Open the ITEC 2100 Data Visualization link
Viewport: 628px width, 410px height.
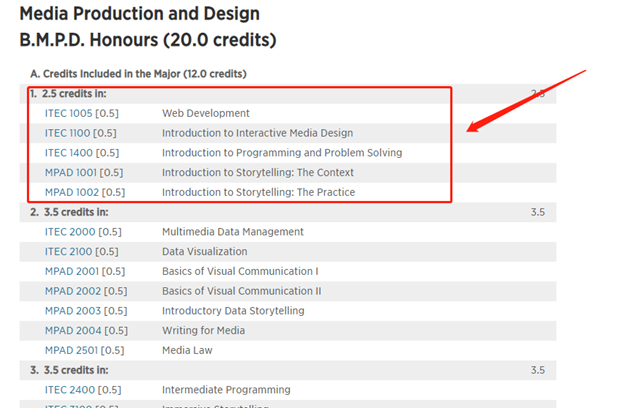pyautogui.click(x=68, y=252)
